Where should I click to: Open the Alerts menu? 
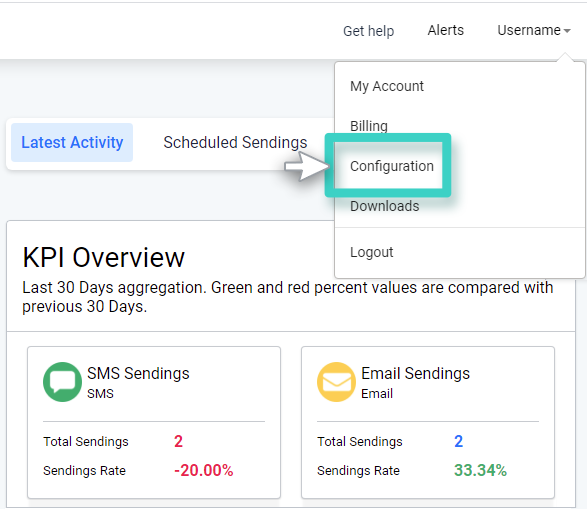coord(445,30)
